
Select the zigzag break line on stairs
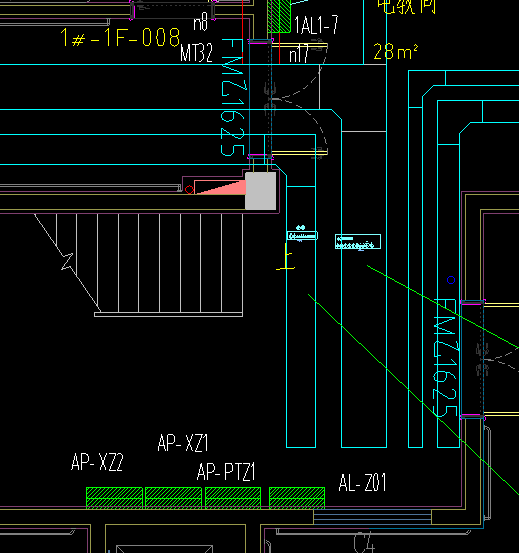tap(67, 261)
